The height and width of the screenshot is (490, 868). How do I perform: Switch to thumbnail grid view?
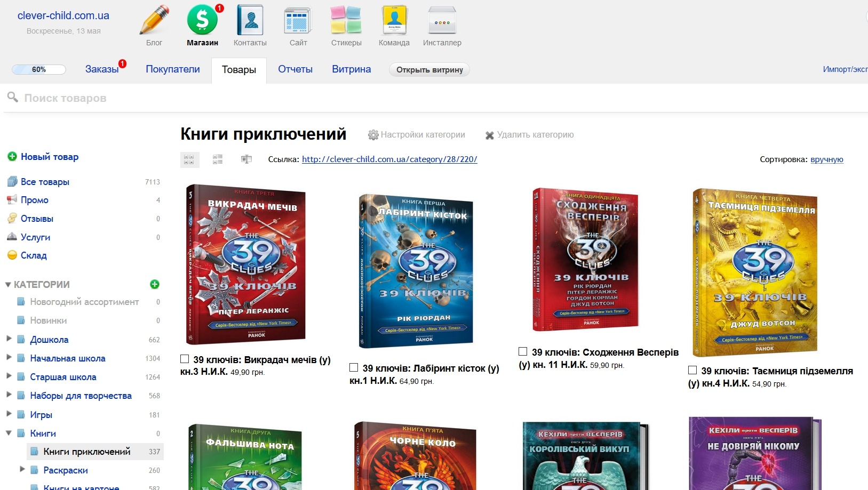pyautogui.click(x=189, y=159)
